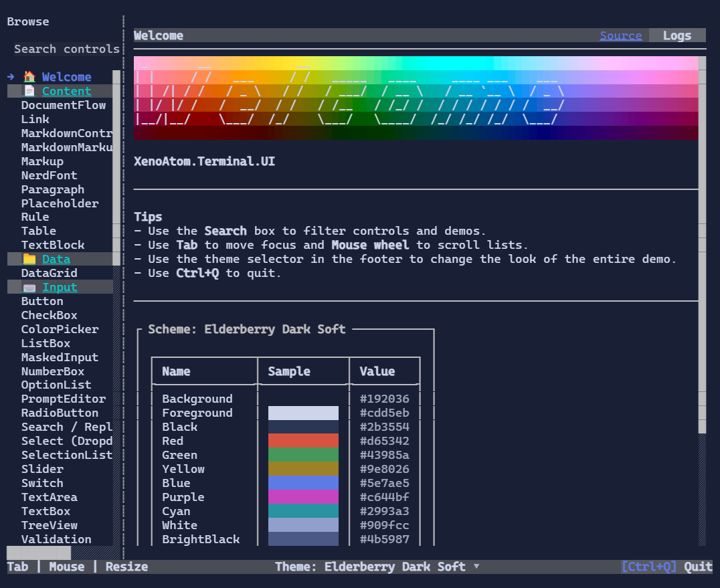This screenshot has height=588, width=720.
Task: Open the TreeView demo
Action: pyautogui.click(x=49, y=525)
